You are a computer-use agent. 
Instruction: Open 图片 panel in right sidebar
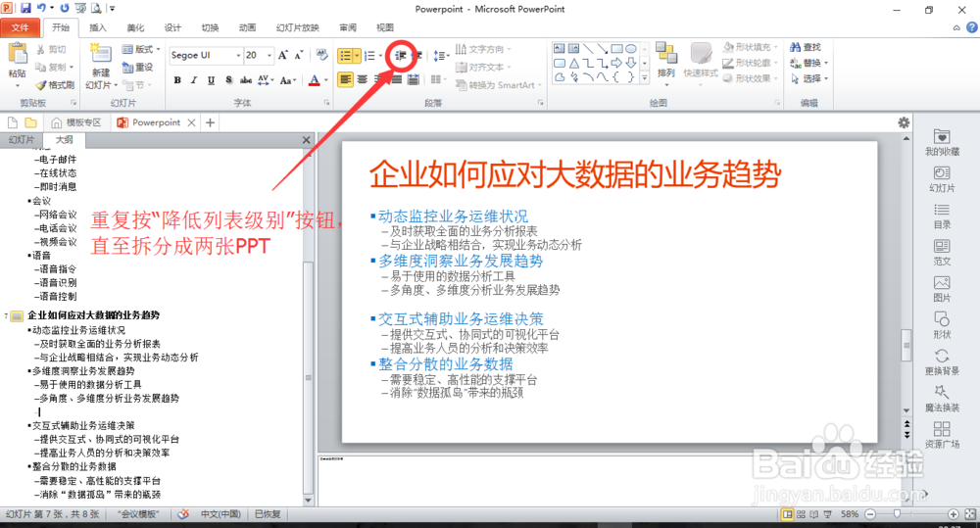(x=942, y=289)
